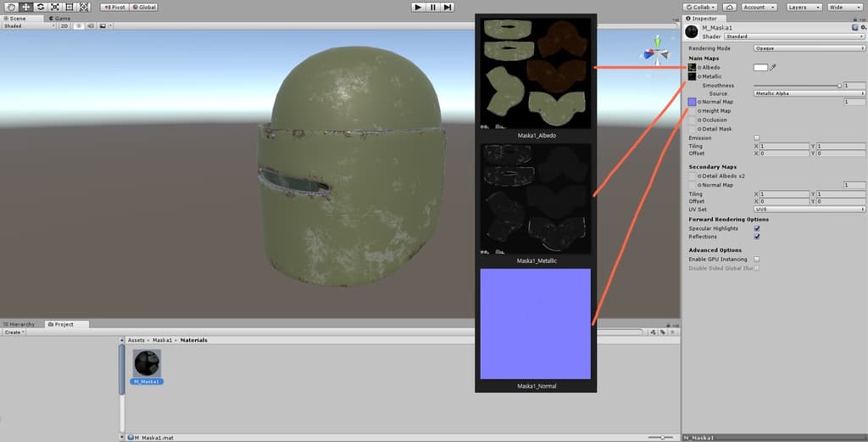The width and height of the screenshot is (868, 442).
Task: Open material help book icon in Inspector
Action: 854,28
